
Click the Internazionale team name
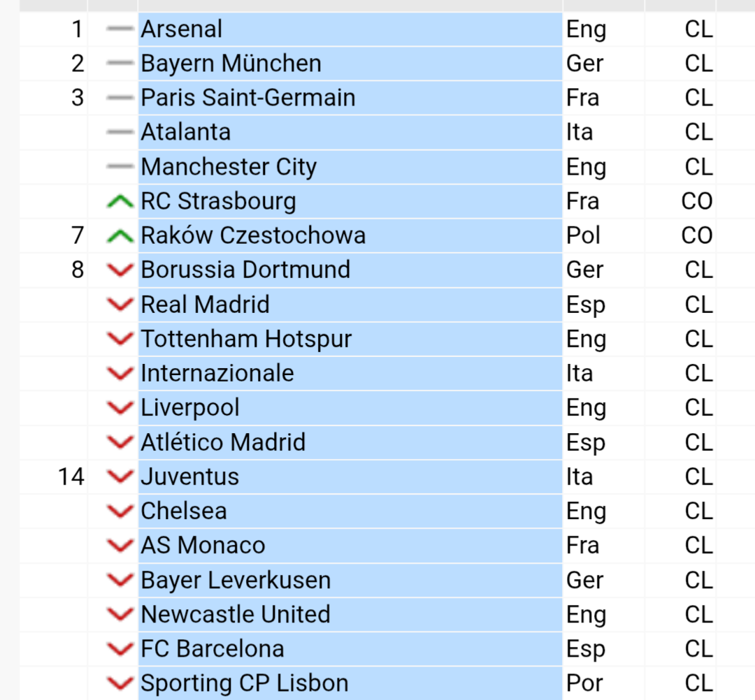point(217,373)
